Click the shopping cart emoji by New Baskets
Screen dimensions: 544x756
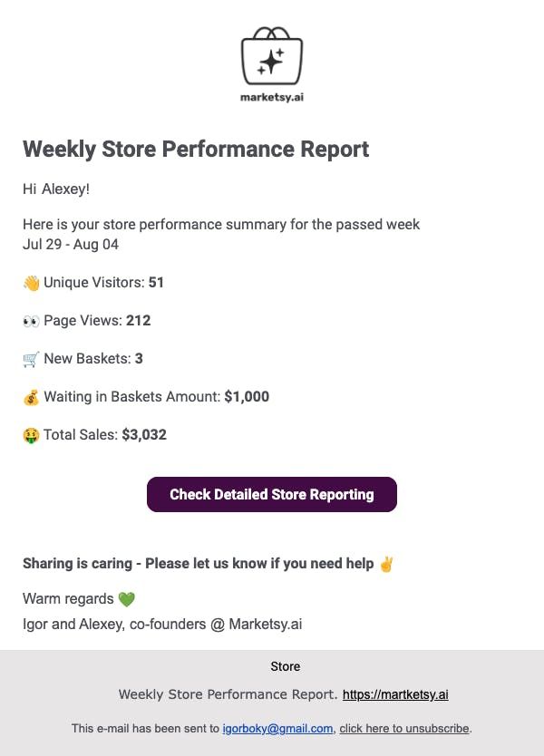(32, 359)
